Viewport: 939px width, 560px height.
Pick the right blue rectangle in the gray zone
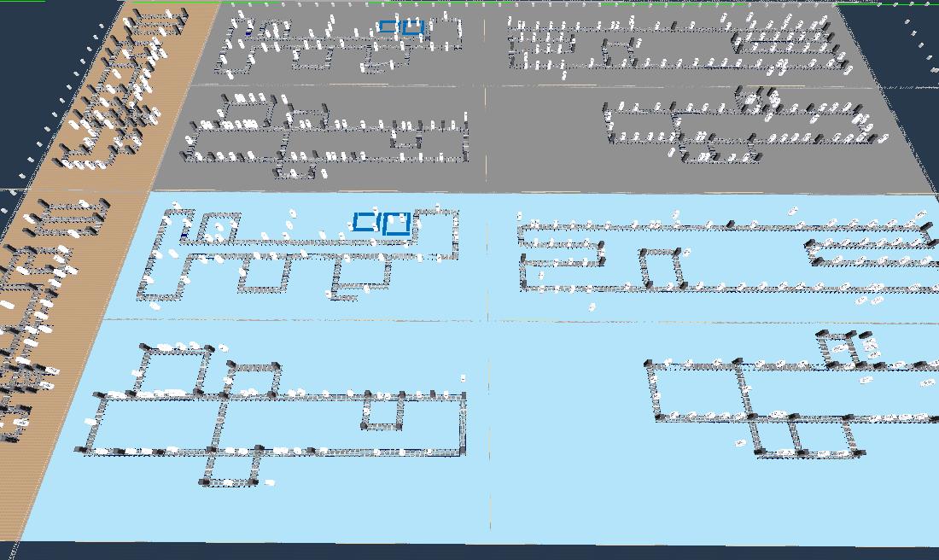coord(413,28)
